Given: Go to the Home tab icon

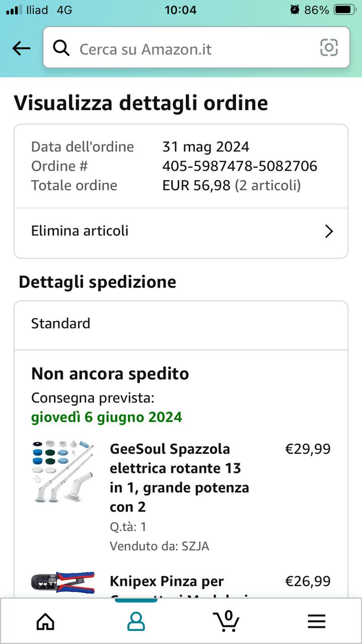Looking at the screenshot, I should [45, 622].
